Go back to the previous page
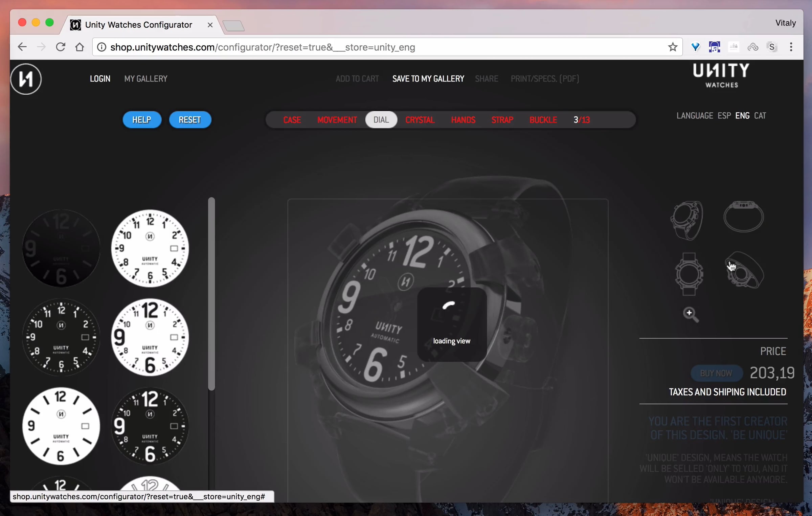The width and height of the screenshot is (812, 516). click(x=22, y=47)
